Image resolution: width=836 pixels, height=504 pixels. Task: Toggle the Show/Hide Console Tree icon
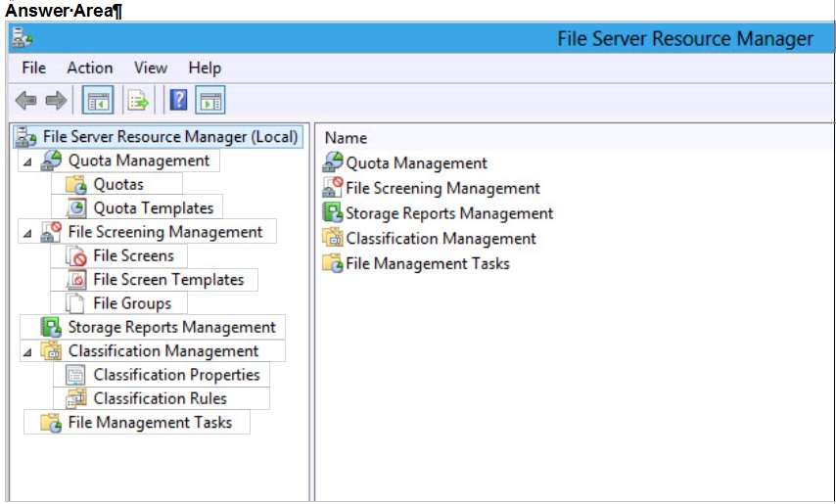coord(98,100)
